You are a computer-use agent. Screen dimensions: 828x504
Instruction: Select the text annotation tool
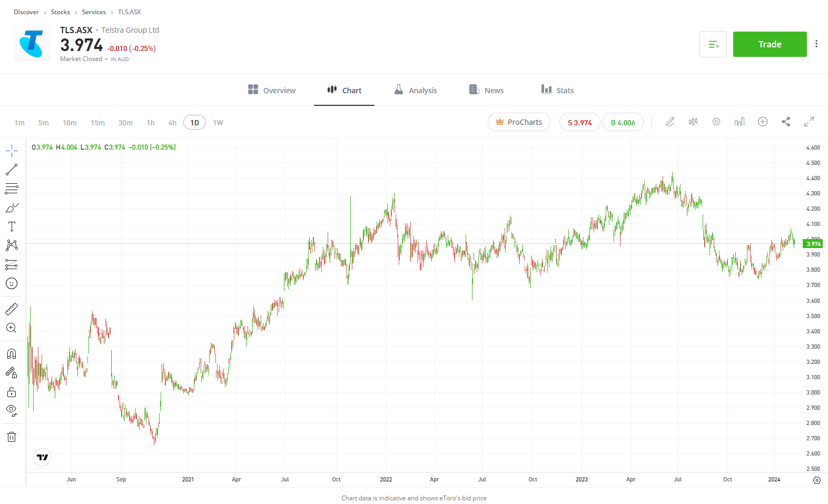[x=12, y=226]
